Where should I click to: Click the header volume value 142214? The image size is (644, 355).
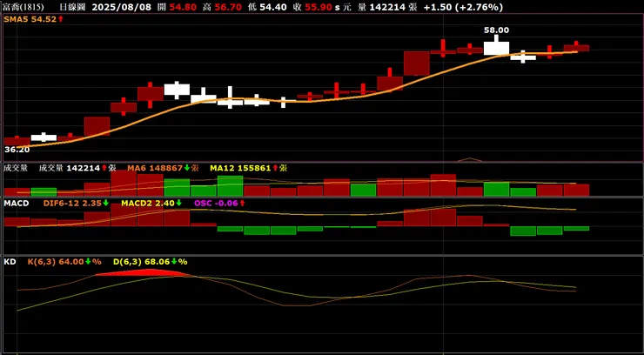coord(386,7)
